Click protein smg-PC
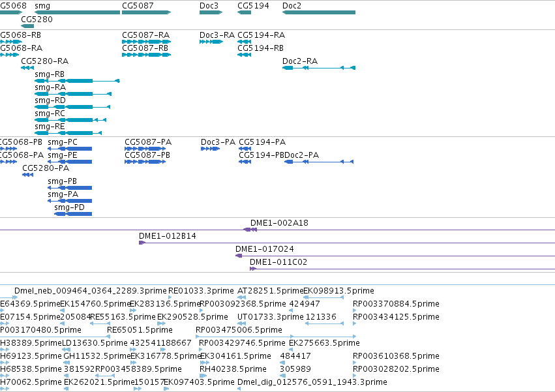The image size is (555, 392). [70, 149]
